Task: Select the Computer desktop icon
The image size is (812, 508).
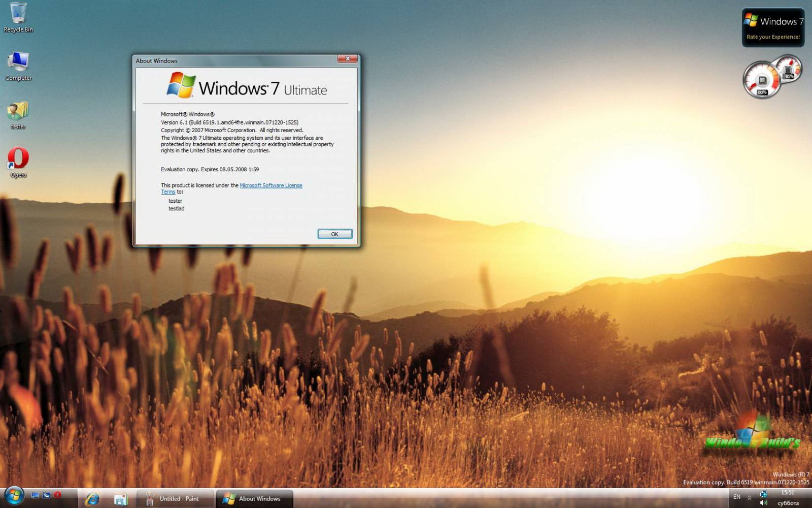Action: [18, 66]
